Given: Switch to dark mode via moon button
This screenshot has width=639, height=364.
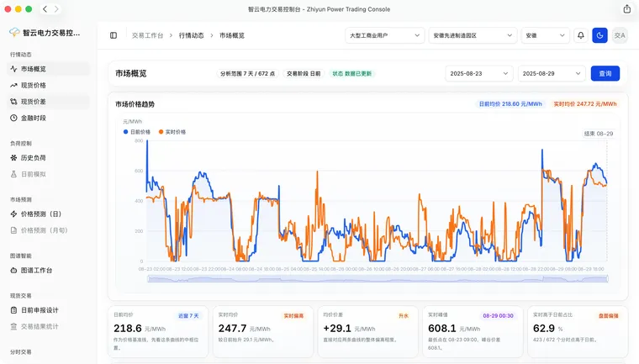Looking at the screenshot, I should coord(599,35).
